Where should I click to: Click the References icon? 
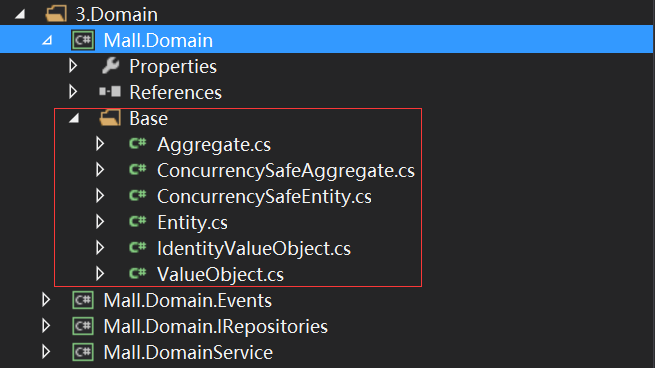110,91
